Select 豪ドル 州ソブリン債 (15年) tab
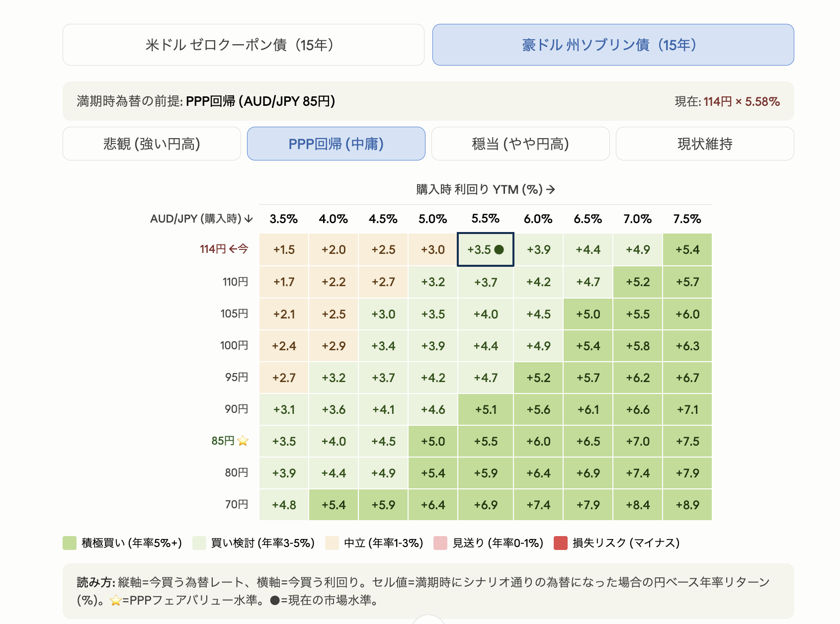840x624 pixels. 613,45
